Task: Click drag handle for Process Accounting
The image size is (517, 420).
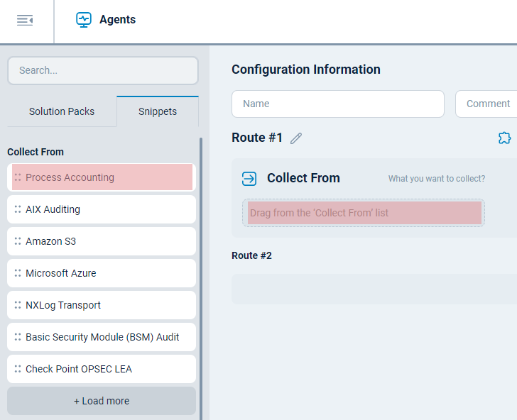Action: click(x=17, y=177)
